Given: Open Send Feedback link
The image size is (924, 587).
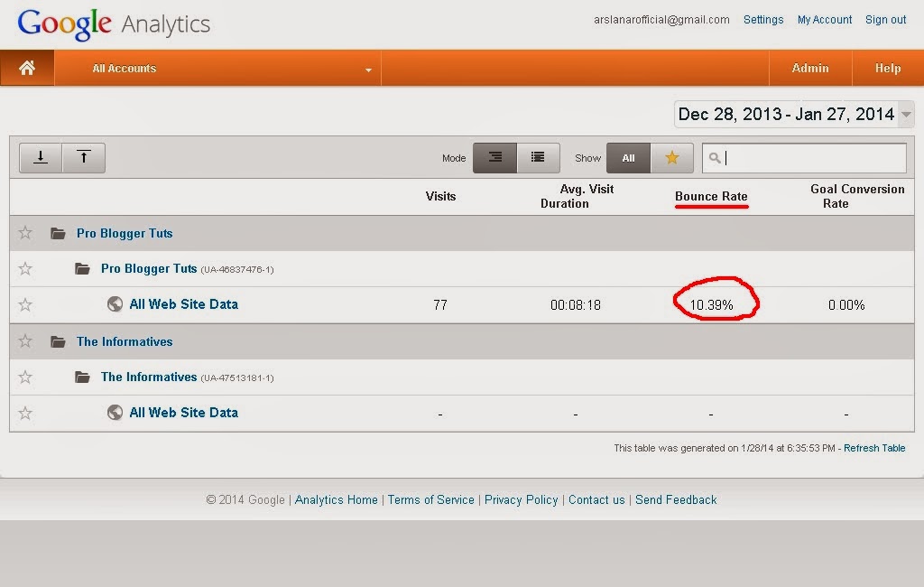Looking at the screenshot, I should [676, 499].
